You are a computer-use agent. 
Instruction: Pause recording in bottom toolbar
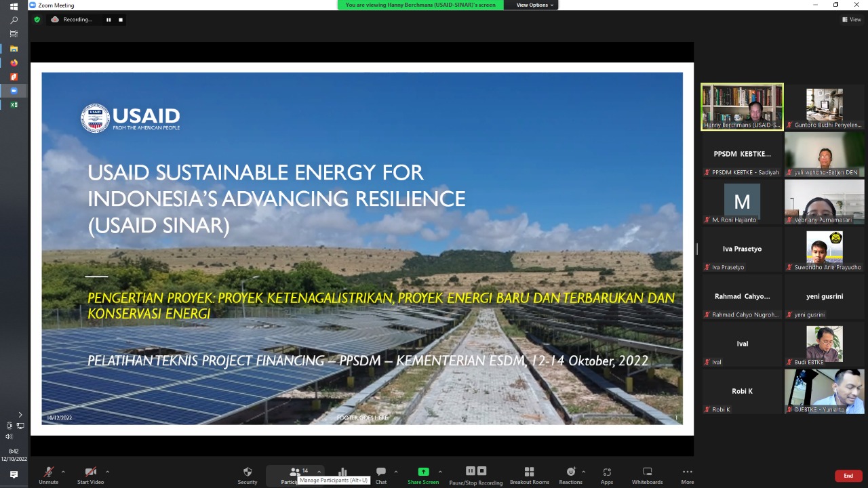(471, 471)
